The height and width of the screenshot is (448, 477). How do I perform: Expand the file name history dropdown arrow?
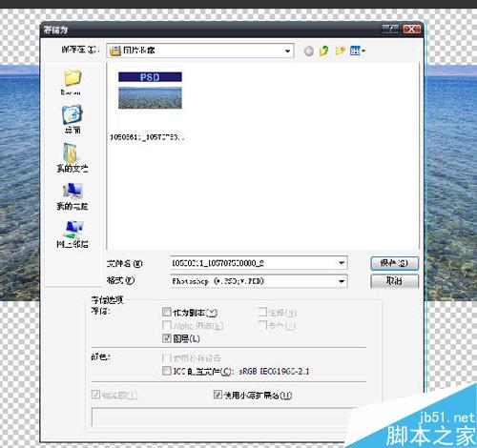coord(342,263)
